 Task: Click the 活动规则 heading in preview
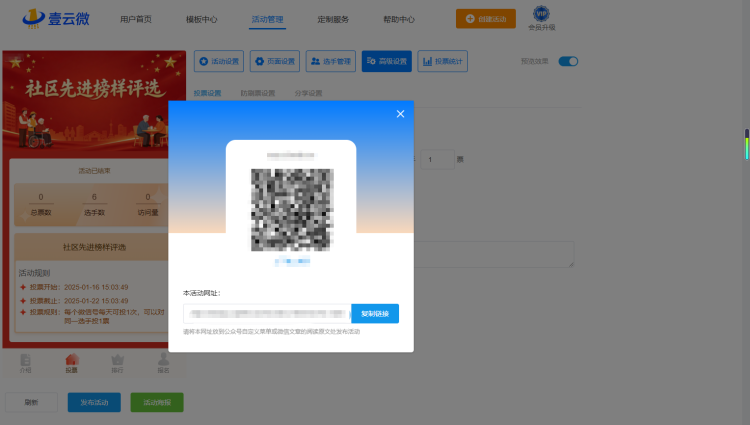(34, 273)
